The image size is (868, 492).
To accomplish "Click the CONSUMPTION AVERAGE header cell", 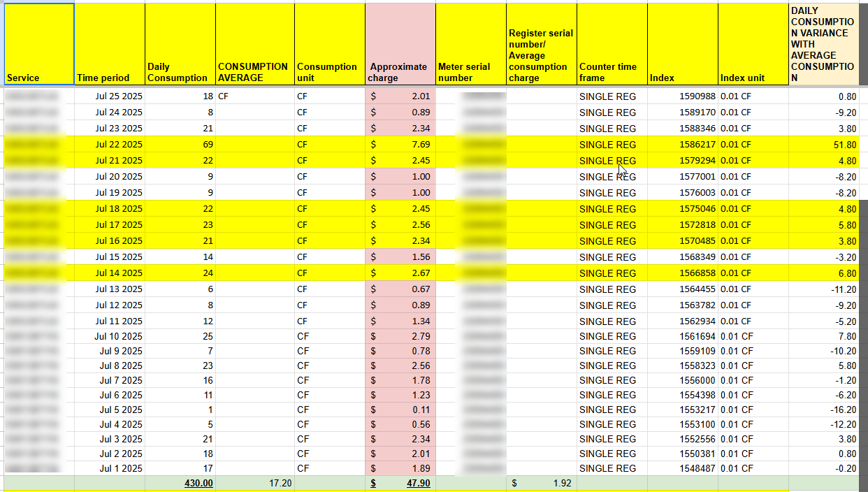I will click(x=255, y=44).
